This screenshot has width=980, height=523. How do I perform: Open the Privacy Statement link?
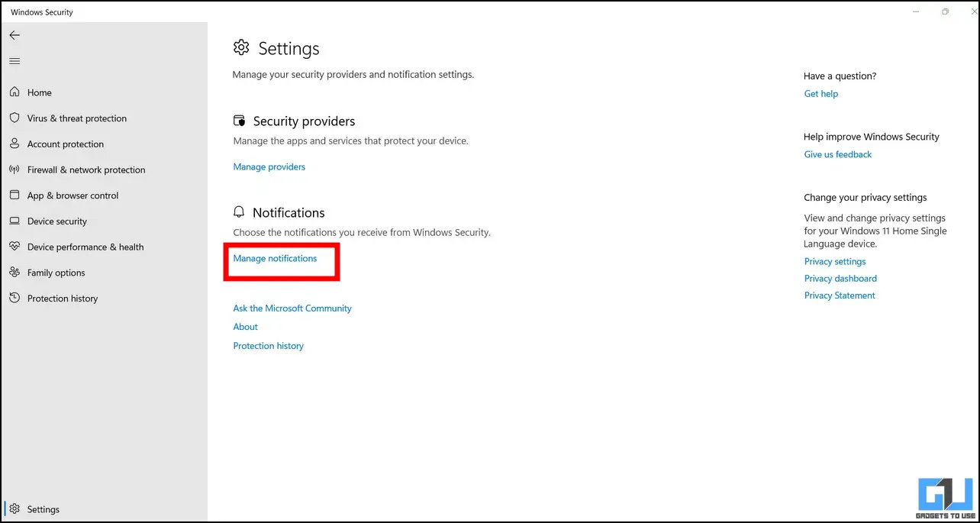click(x=840, y=295)
